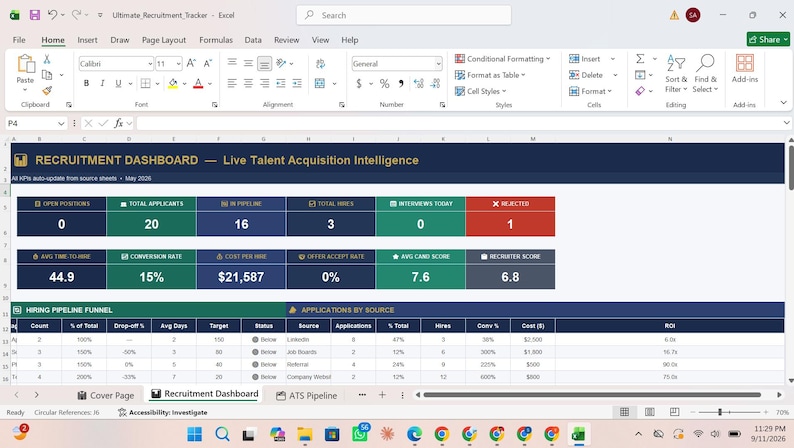Open the font size dropdown
This screenshot has width=794, height=448.
point(178,64)
